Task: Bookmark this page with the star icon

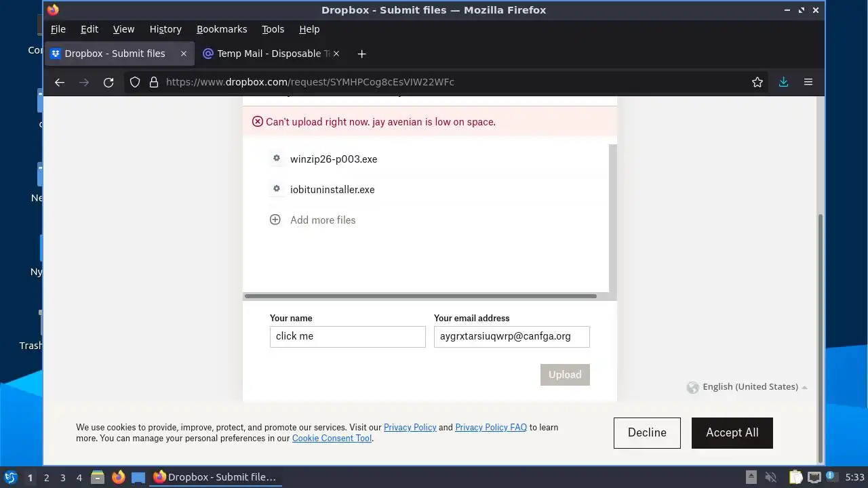Action: point(757,82)
